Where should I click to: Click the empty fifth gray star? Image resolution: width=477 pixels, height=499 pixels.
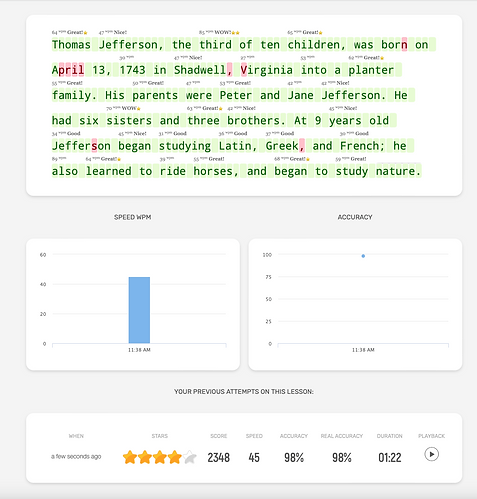pos(190,457)
